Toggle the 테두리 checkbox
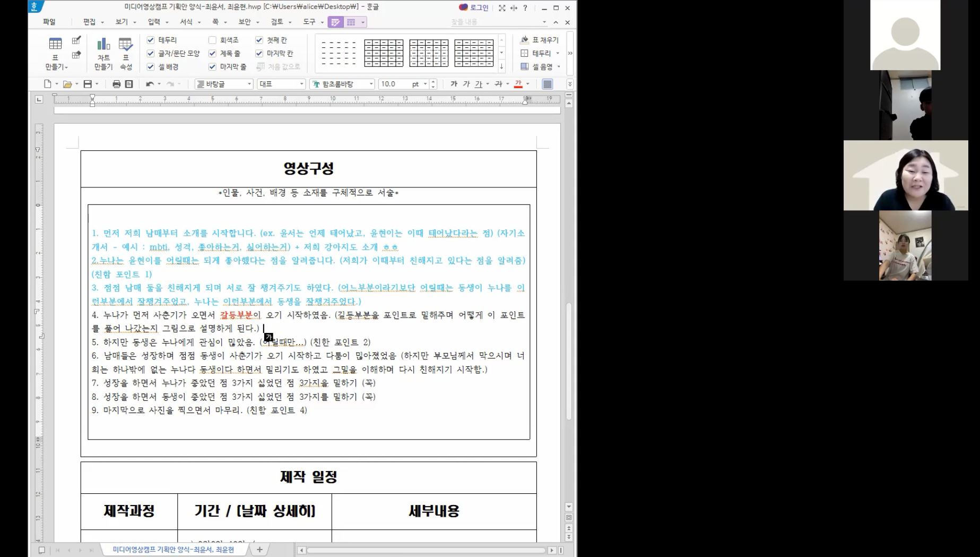The width and height of the screenshot is (980, 557). (151, 40)
